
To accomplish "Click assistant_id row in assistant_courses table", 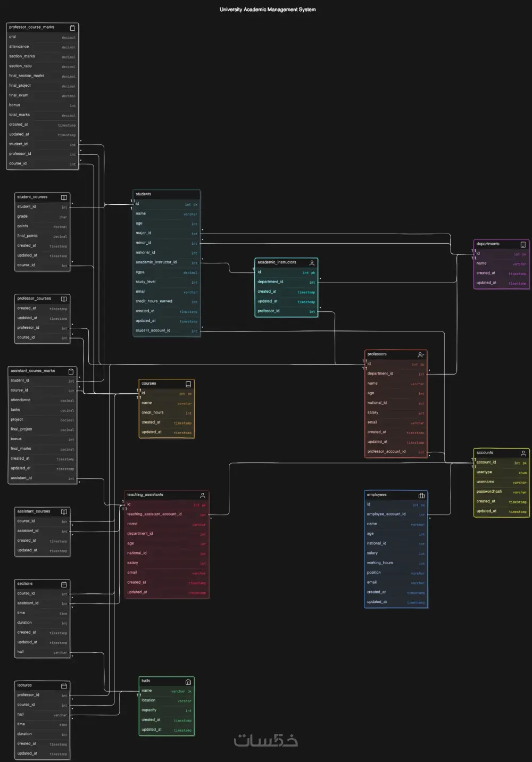I will tap(42, 531).
